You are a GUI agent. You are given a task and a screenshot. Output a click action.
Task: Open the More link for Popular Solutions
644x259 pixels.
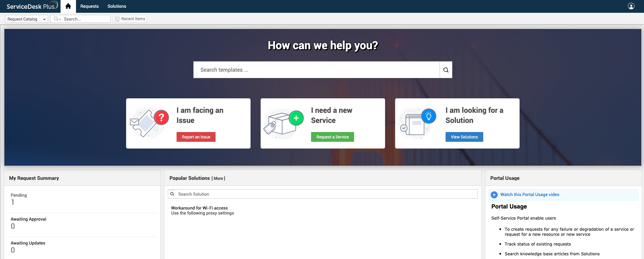219,179
